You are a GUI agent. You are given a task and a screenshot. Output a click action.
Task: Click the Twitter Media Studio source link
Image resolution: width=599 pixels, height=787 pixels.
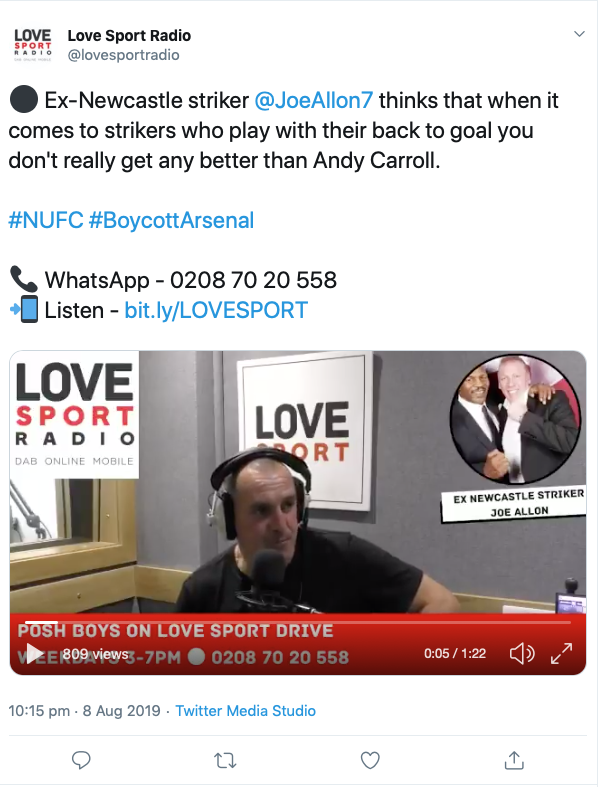246,711
